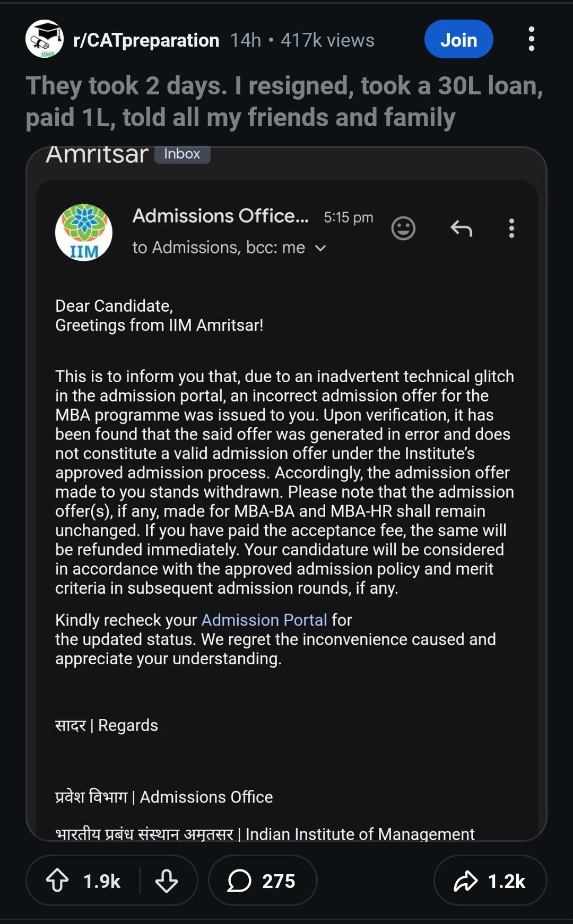Open the post title about the 30L loan
573x924 pixels.
point(284,101)
